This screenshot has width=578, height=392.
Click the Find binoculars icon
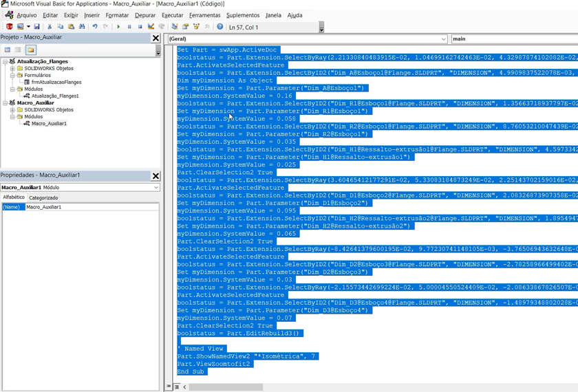[x=82, y=27]
